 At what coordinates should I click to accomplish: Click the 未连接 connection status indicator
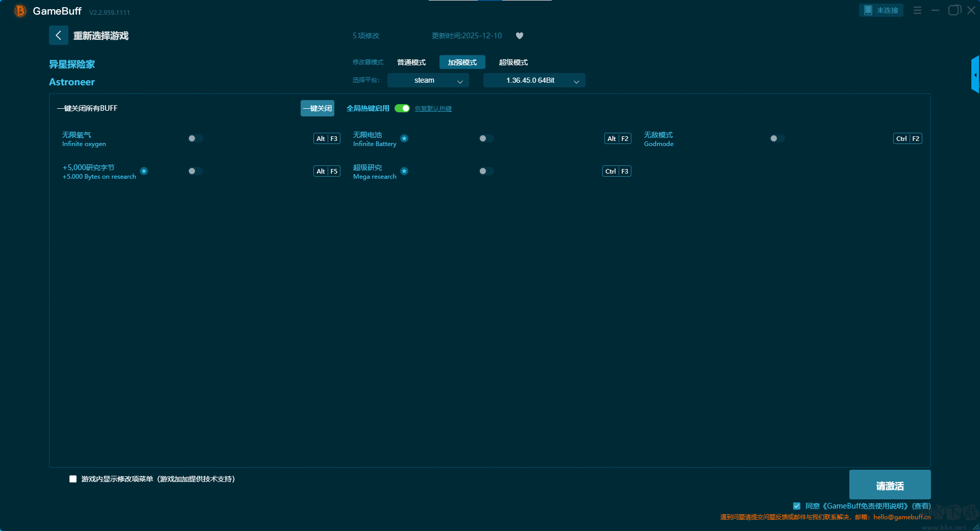(x=881, y=10)
